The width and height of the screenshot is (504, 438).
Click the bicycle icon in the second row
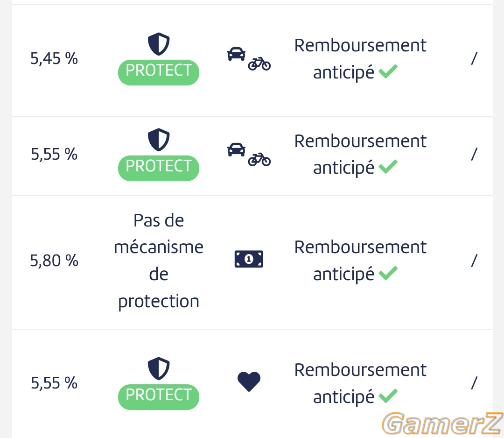tap(259, 160)
